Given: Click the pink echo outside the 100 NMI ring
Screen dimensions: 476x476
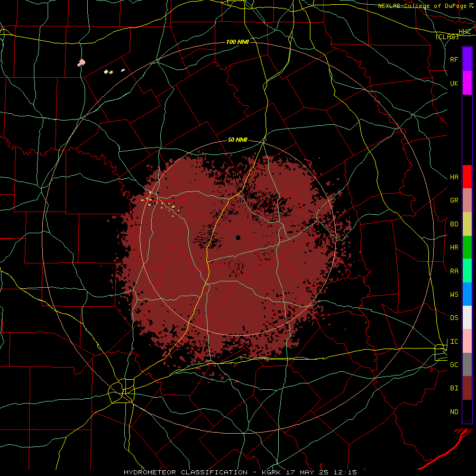Looking at the screenshot, I should click(x=81, y=62).
